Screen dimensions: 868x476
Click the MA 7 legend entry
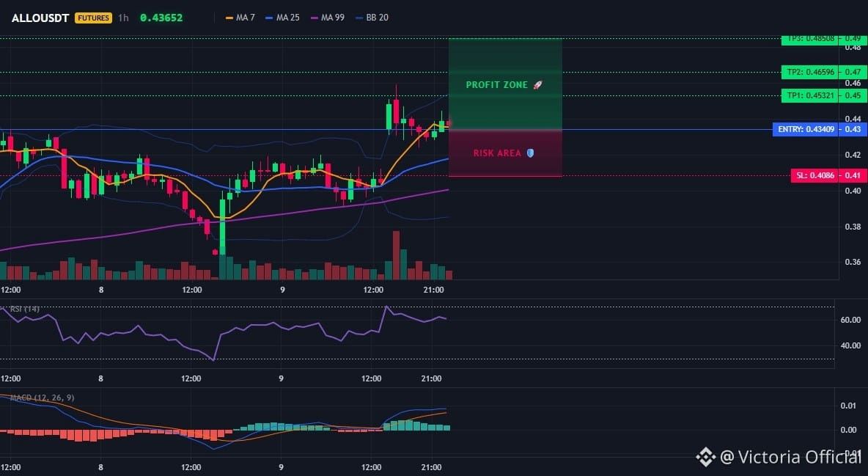click(240, 18)
